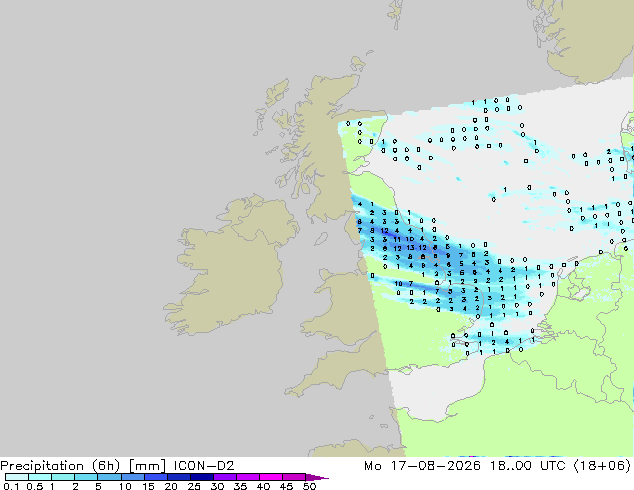The width and height of the screenshot is (634, 490).
Task: Click the '25' legend value
Action: 194,486
